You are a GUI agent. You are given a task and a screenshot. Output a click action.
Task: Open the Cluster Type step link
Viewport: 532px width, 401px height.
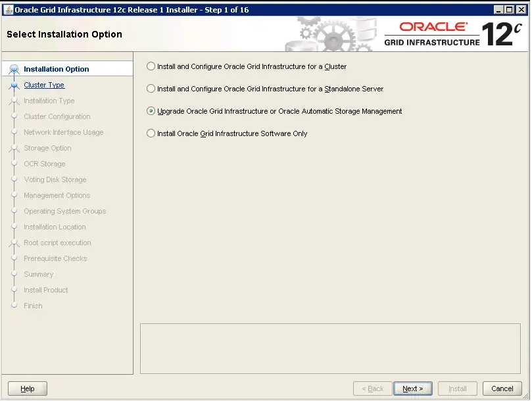[x=44, y=85]
